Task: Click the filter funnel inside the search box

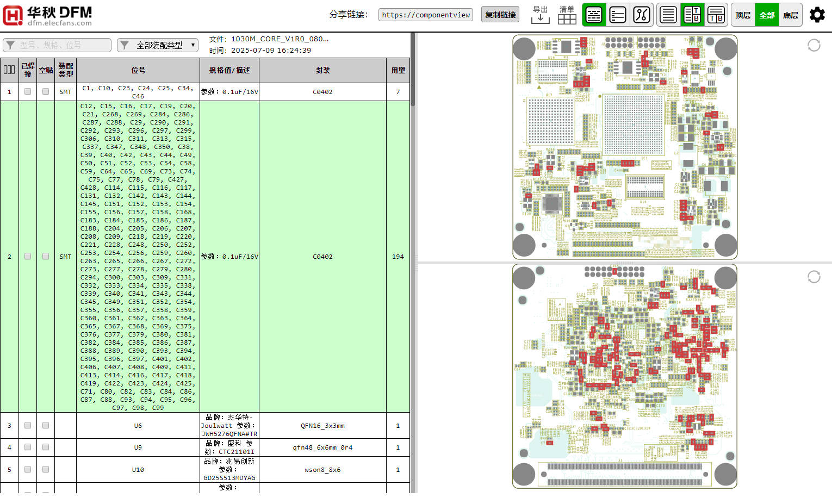Action: (x=9, y=45)
